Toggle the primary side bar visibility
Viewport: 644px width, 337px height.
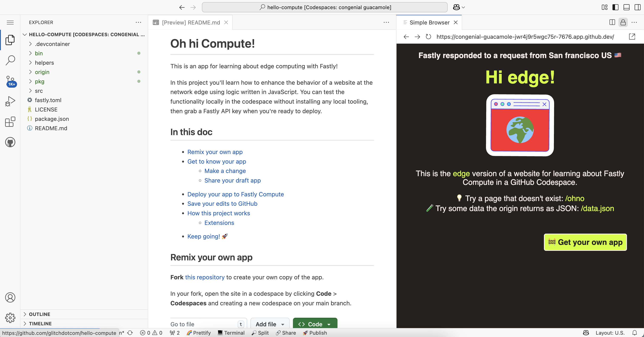(x=615, y=7)
